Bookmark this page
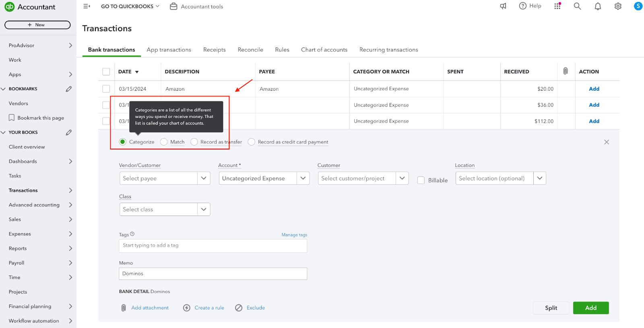 (x=36, y=118)
